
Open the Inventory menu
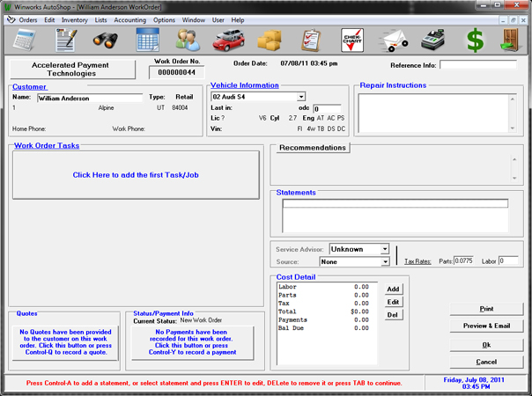tap(75, 20)
